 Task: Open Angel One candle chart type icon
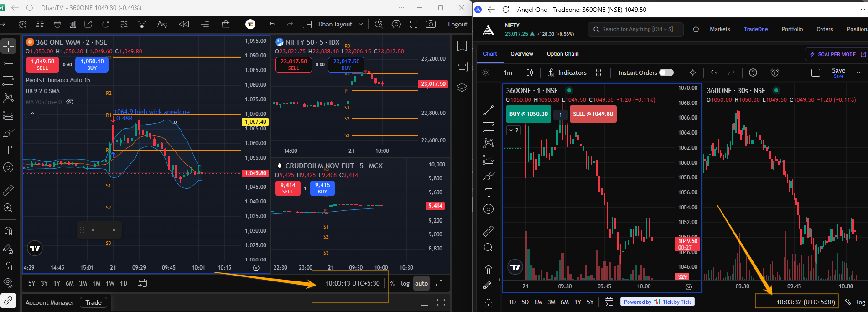click(x=530, y=73)
